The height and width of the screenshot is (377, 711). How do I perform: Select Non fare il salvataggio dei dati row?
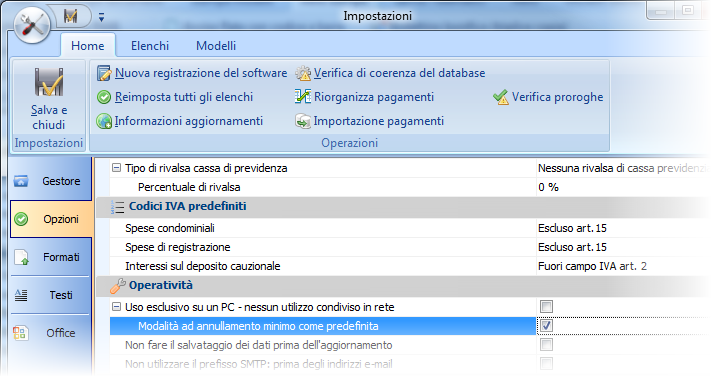click(323, 345)
